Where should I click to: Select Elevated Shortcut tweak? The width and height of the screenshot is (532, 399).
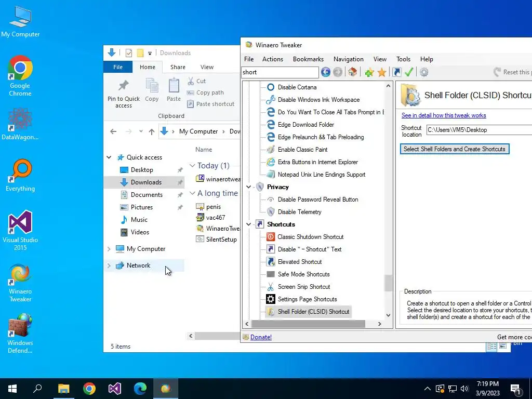(x=300, y=262)
